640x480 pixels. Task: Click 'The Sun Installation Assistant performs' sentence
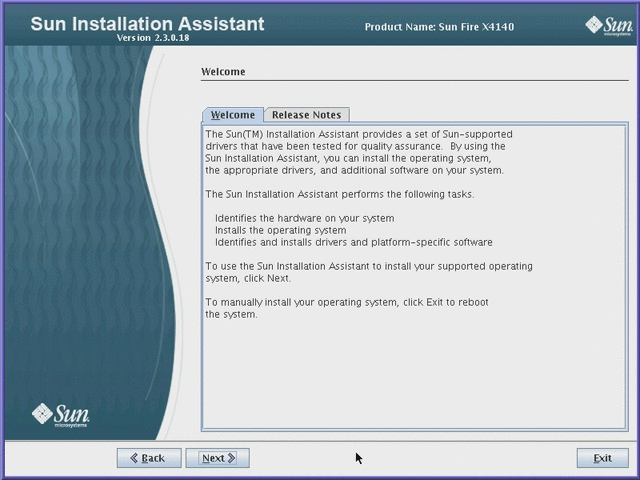(x=340, y=194)
